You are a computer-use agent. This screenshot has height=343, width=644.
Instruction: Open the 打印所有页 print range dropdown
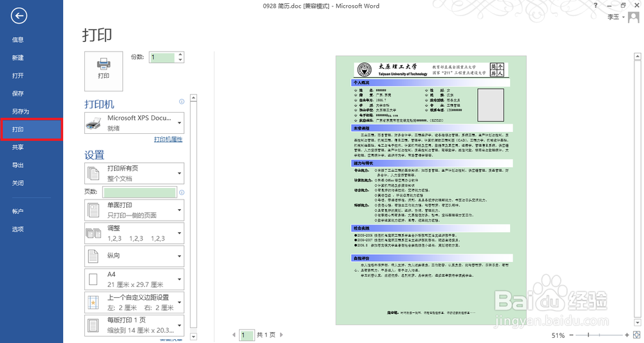(135, 174)
